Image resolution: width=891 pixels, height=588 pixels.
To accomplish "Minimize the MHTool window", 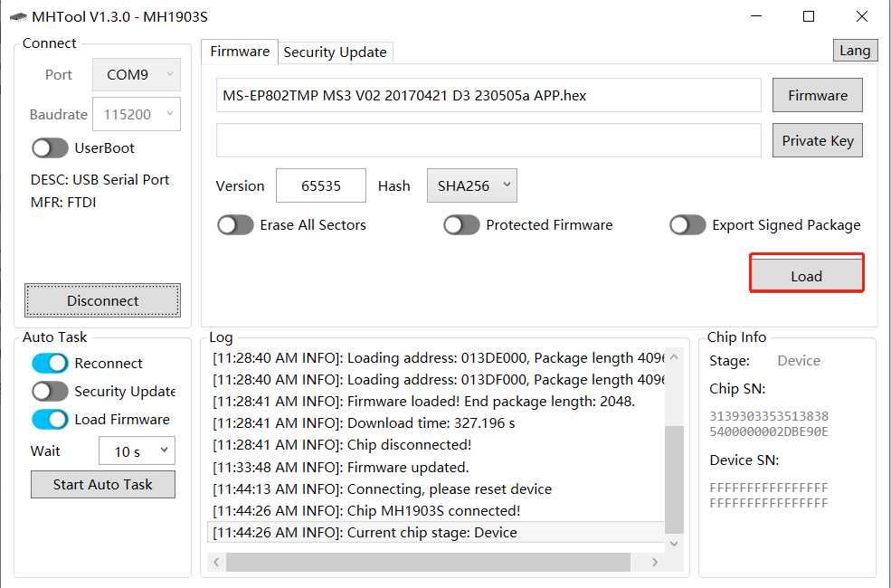I will (755, 16).
